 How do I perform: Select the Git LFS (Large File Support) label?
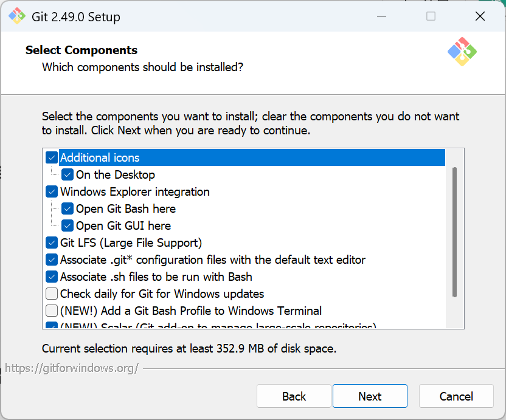click(131, 243)
